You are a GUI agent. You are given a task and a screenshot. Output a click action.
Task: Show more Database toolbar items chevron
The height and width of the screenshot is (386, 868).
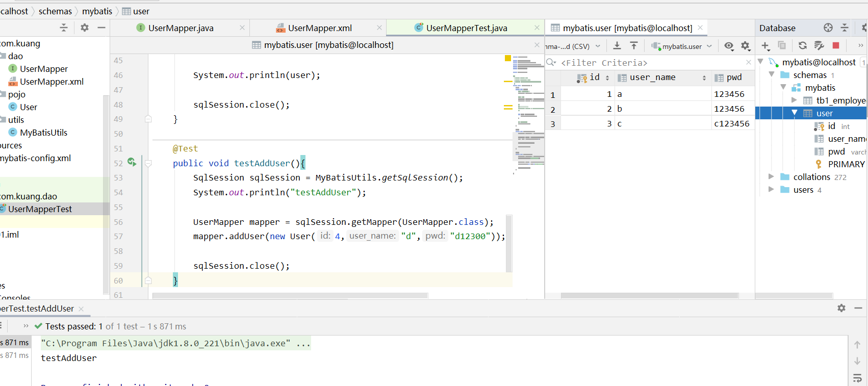point(861,45)
